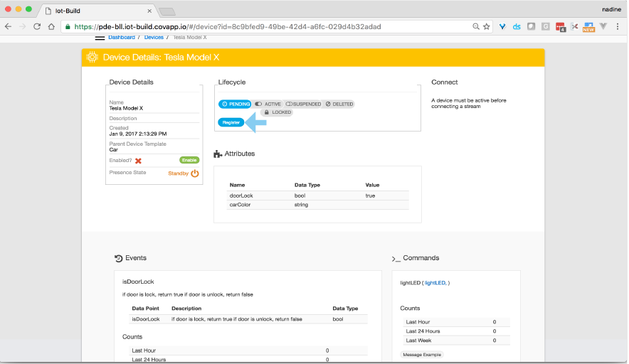Open the Message Example button
This screenshot has width=629, height=364.
click(422, 354)
